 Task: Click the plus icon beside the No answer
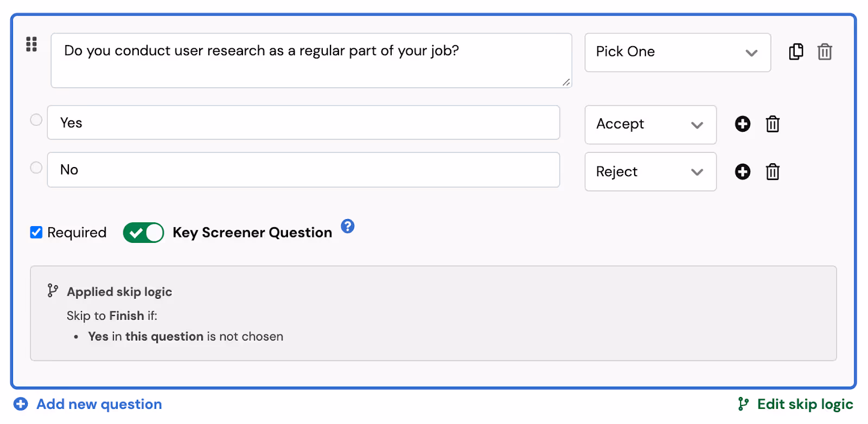[742, 171]
